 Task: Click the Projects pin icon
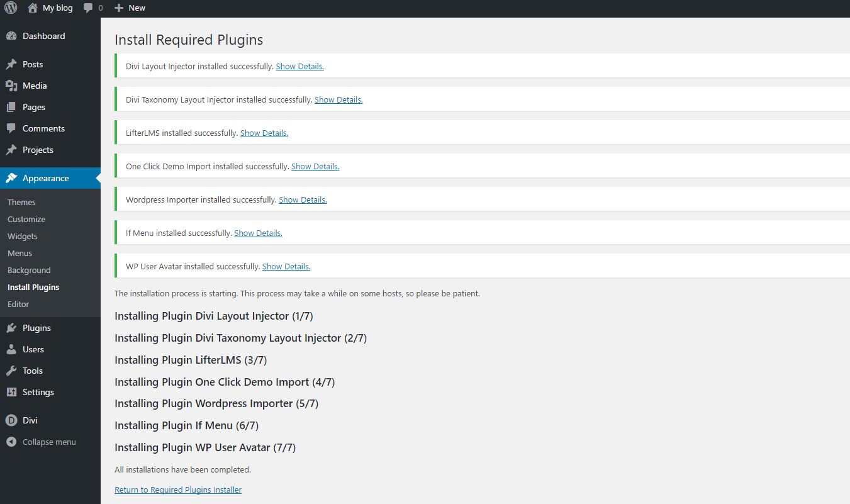click(x=11, y=150)
